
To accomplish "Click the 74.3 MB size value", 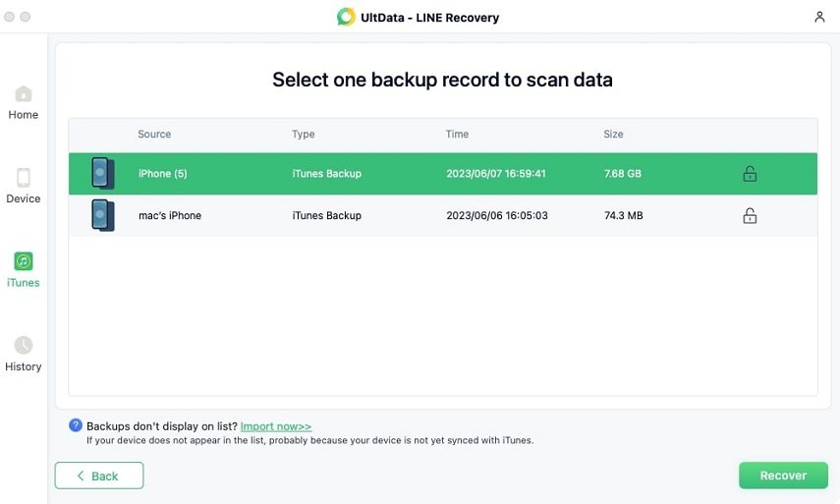I will (624, 215).
